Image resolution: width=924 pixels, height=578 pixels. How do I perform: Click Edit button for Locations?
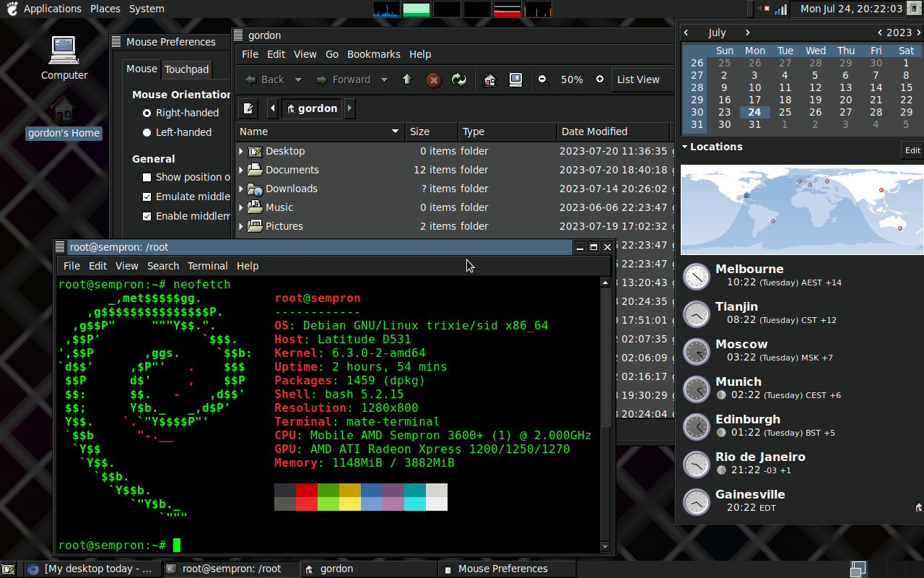pos(912,150)
